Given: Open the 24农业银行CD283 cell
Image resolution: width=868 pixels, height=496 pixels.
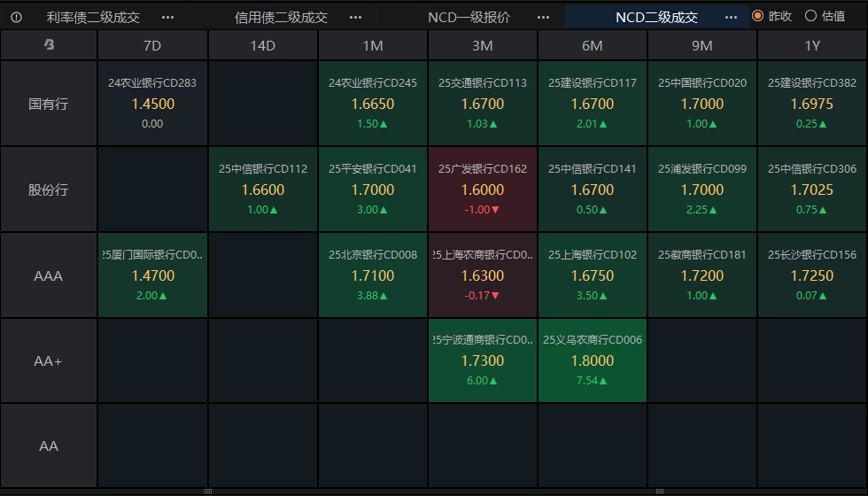Looking at the screenshot, I should coord(152,104).
